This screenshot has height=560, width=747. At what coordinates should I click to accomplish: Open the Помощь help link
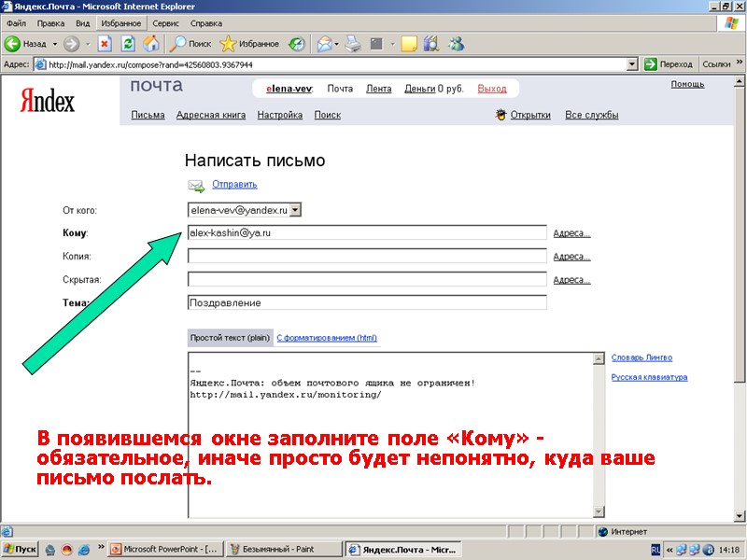click(x=687, y=84)
